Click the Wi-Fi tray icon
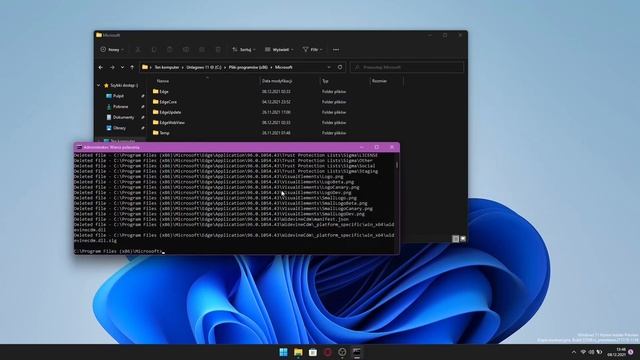This screenshot has width=640, height=360. click(x=583, y=352)
